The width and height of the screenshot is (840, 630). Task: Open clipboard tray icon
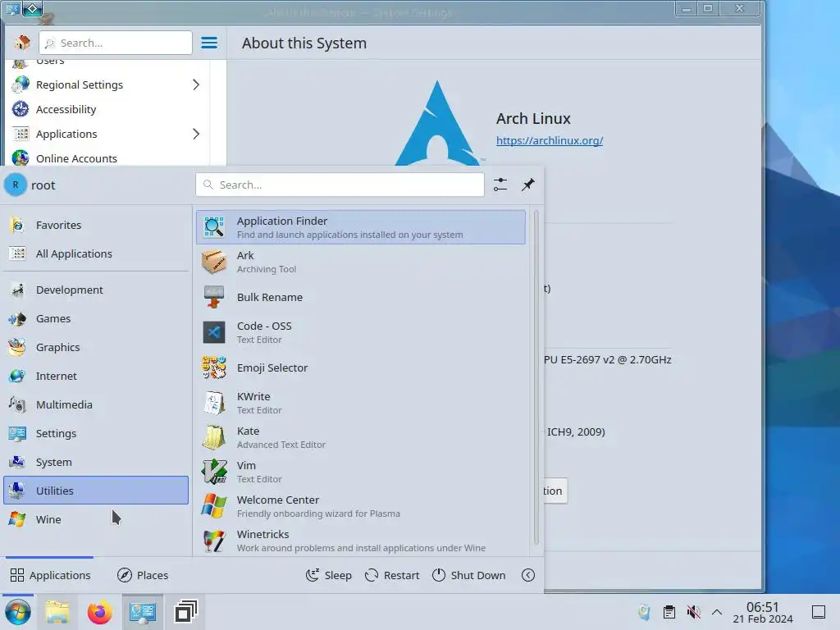point(669,612)
